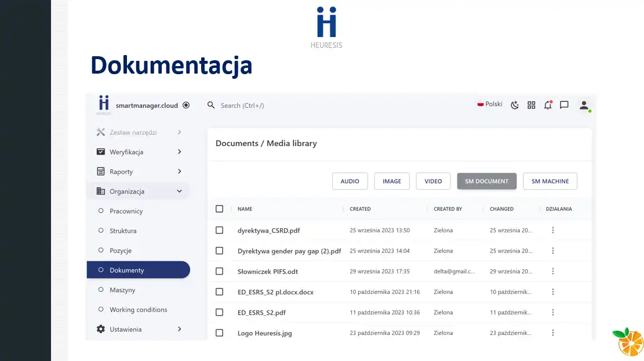Click the Search (Ctrl+/) field
This screenshot has width=644, height=361.
290,105
